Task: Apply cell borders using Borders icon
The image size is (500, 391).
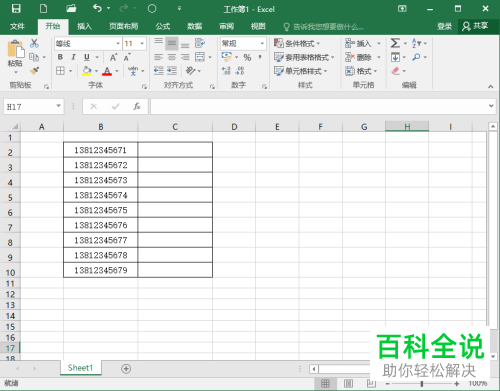Action: tap(60, 71)
